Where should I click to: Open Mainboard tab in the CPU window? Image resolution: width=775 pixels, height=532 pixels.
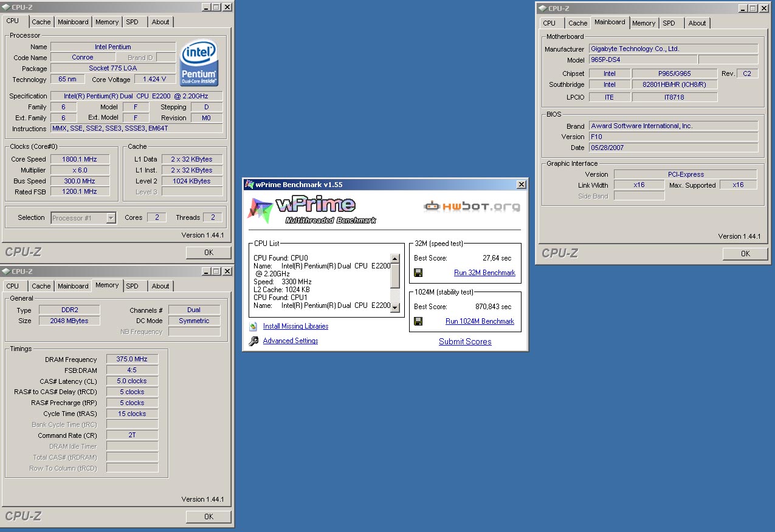tap(73, 22)
